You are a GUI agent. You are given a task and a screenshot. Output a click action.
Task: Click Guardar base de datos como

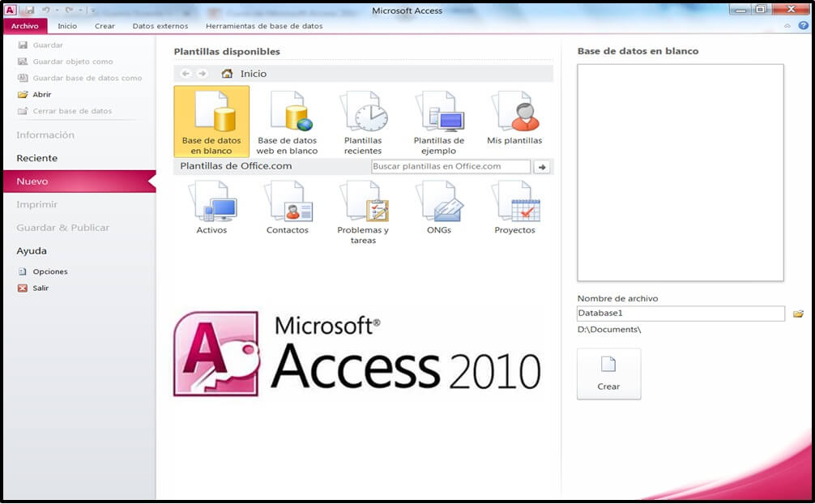click(x=80, y=78)
